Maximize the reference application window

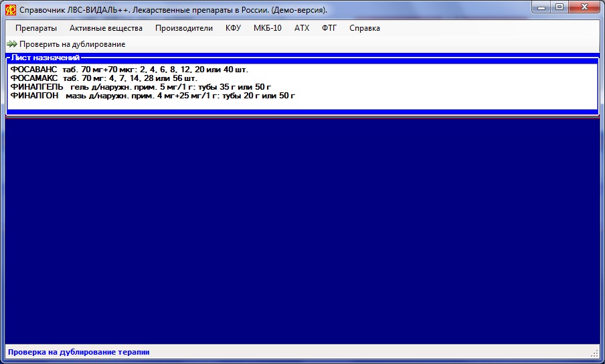tap(559, 7)
